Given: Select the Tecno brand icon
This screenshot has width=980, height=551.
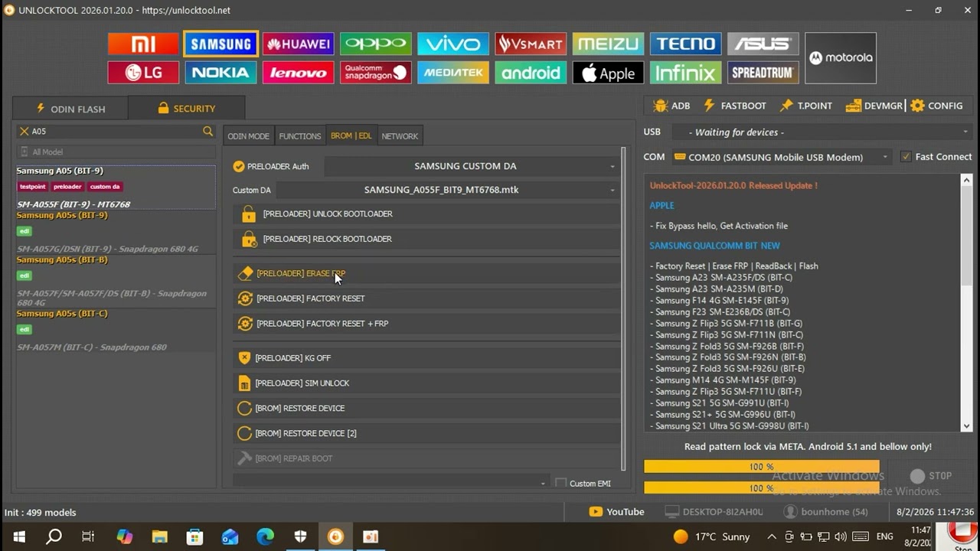Looking at the screenshot, I should click(686, 44).
